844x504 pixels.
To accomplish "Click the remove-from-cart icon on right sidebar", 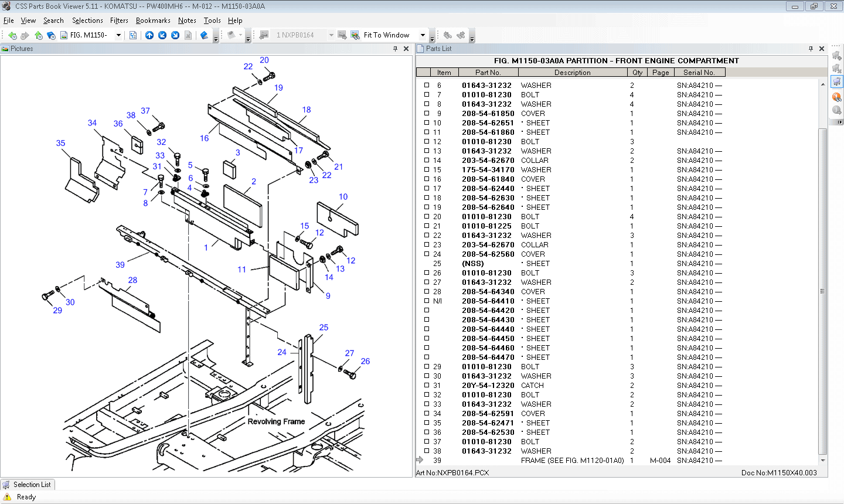I will point(837,69).
